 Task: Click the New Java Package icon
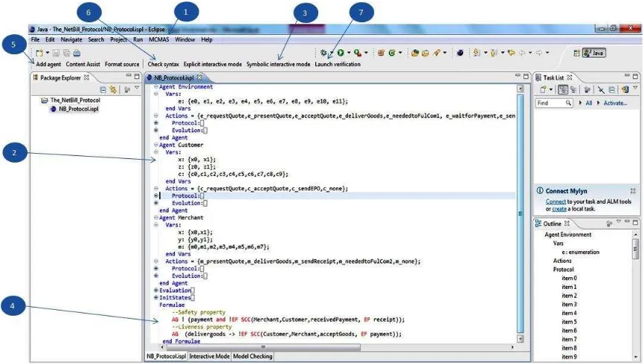tap(381, 53)
